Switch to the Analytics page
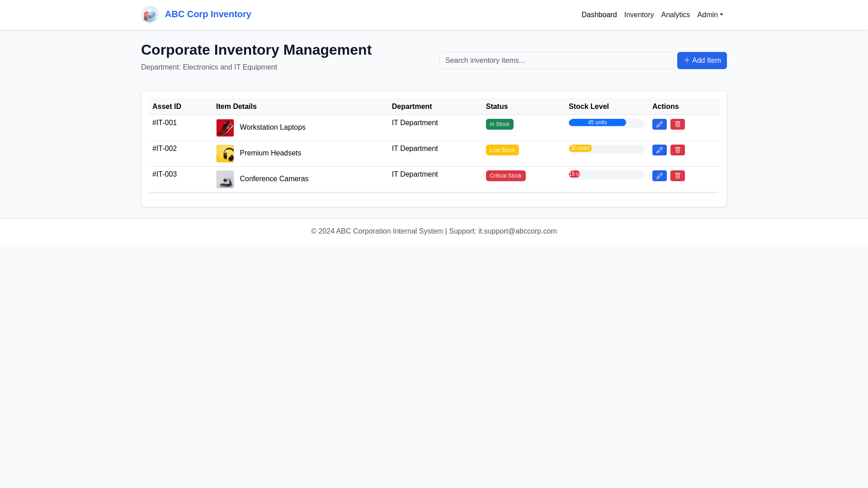868x488 pixels. tap(675, 15)
